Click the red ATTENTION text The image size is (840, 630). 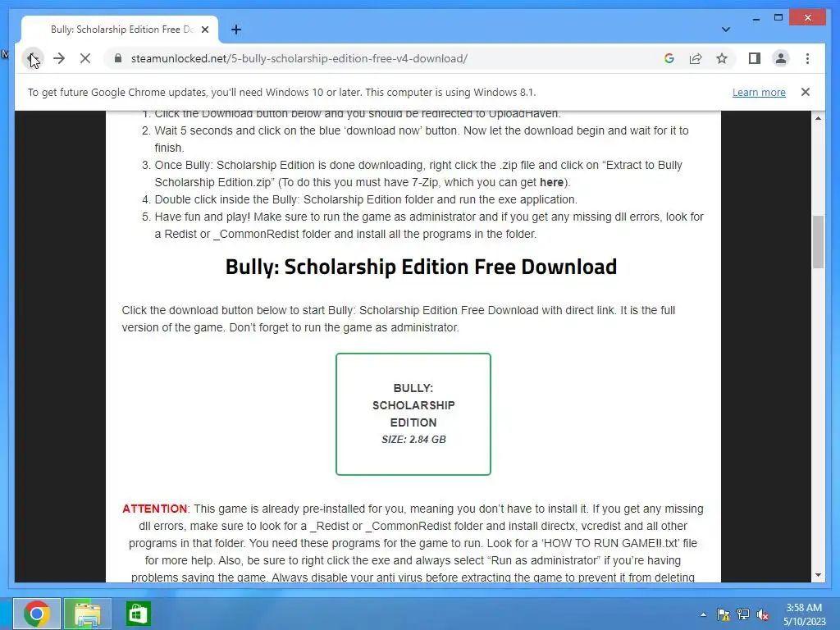point(154,509)
